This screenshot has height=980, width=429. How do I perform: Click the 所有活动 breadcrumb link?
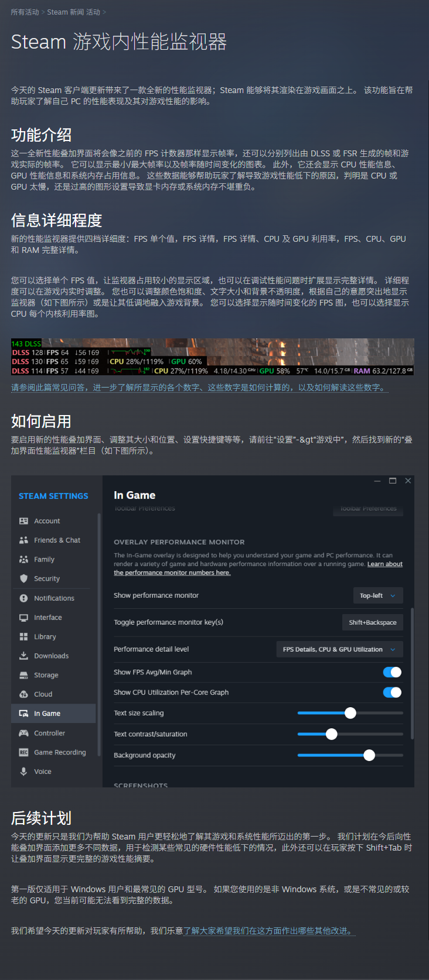[25, 12]
